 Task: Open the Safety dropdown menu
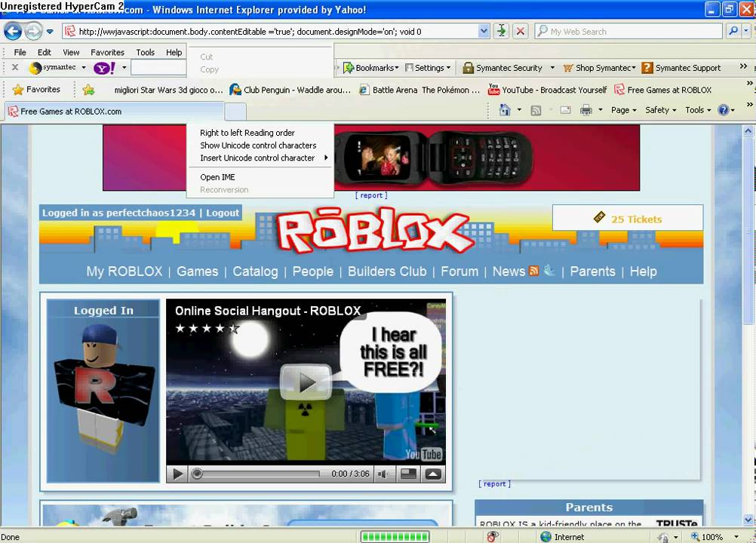(660, 110)
